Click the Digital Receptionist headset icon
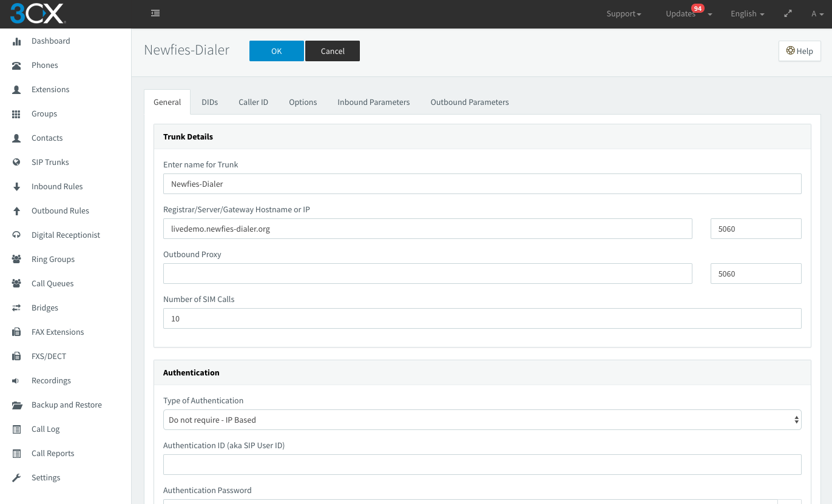The image size is (832, 504). (x=17, y=235)
